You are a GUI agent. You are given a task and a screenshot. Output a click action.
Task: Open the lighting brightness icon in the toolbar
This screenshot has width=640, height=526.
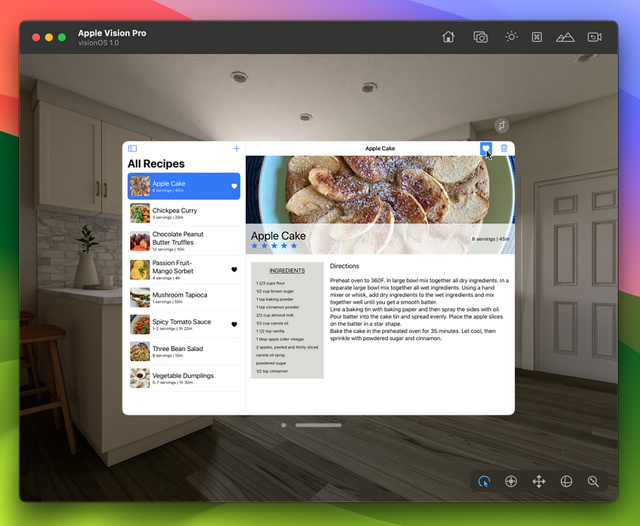[x=511, y=37]
